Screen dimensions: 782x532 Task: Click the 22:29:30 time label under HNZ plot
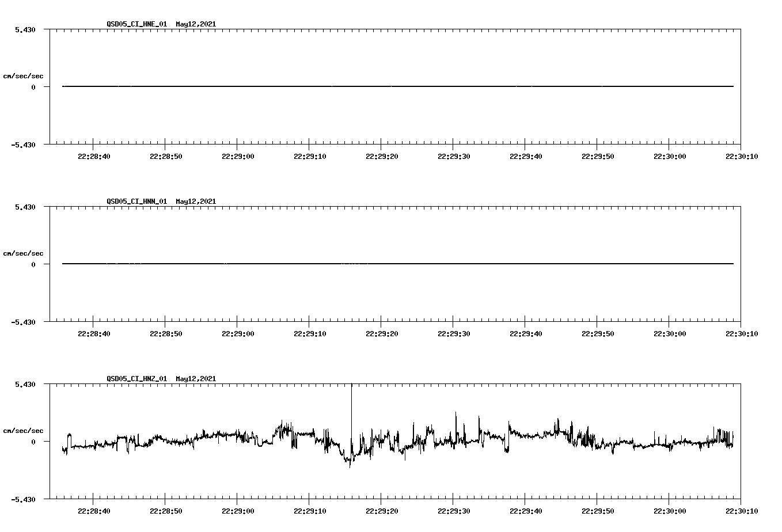[x=454, y=511]
